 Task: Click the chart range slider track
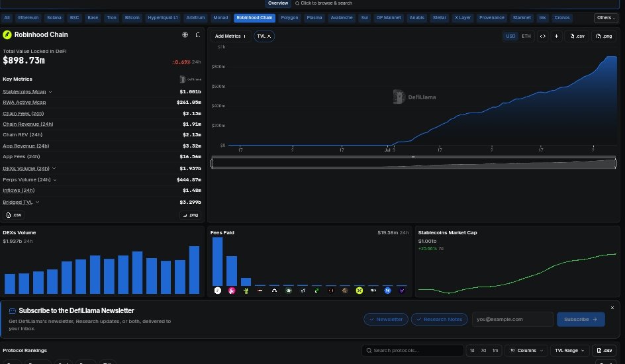(x=414, y=163)
